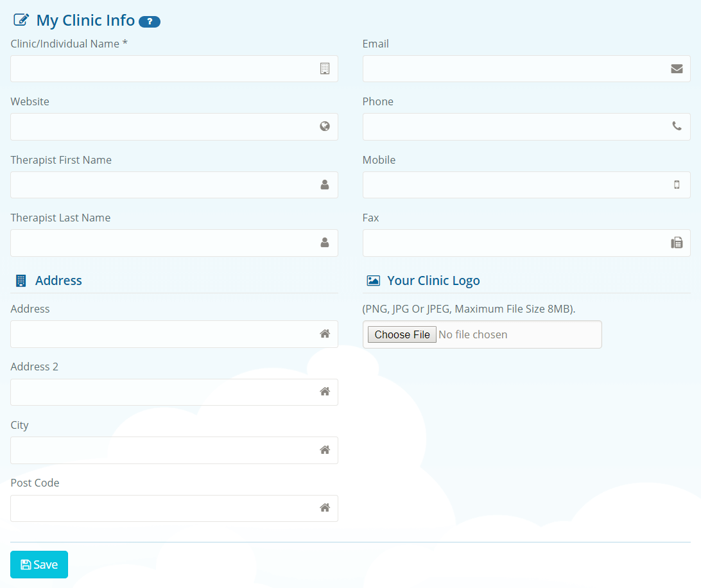Image resolution: width=701 pixels, height=588 pixels.
Task: Click the person icon beside Therapist First Name
Action: point(325,184)
